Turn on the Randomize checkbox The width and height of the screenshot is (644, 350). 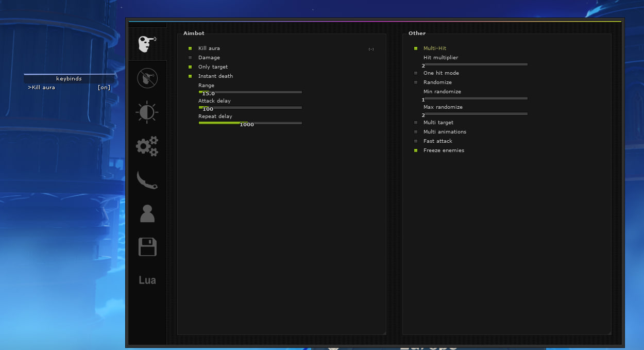coord(416,82)
